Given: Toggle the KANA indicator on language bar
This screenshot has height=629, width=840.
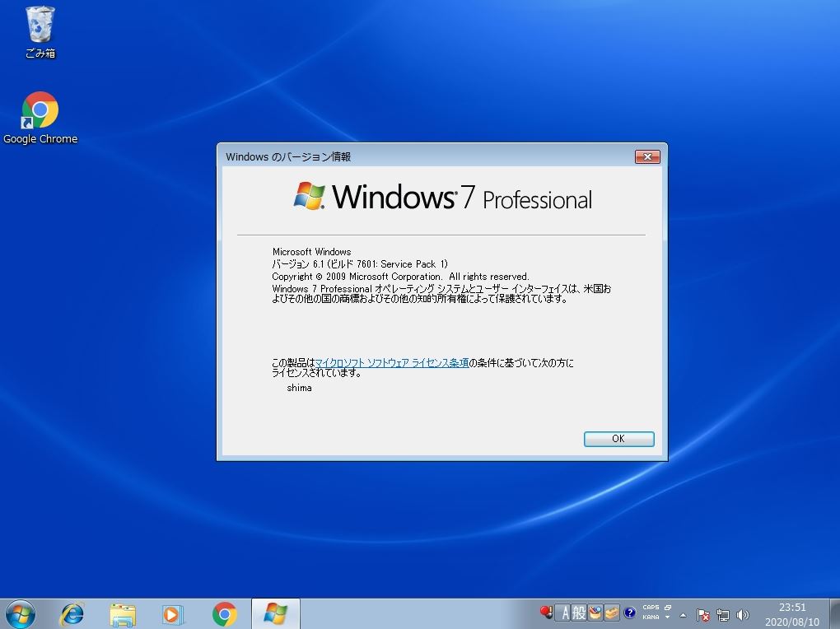Looking at the screenshot, I should click(x=651, y=617).
